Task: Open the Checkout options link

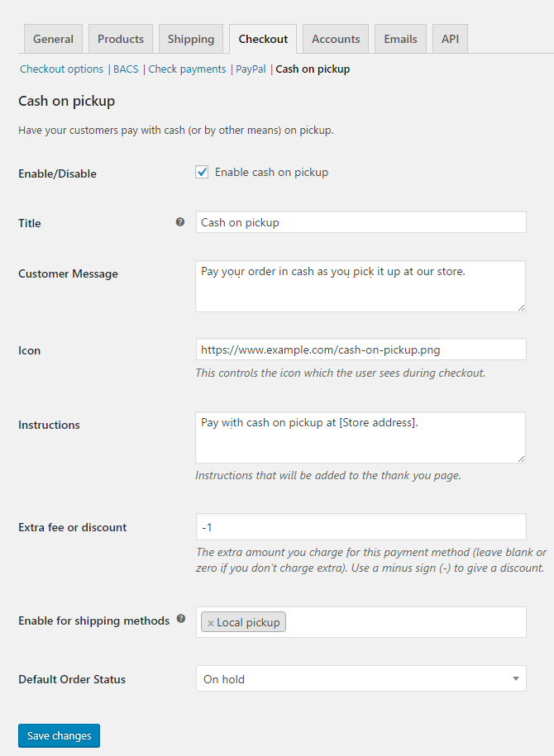Action: pyautogui.click(x=62, y=69)
